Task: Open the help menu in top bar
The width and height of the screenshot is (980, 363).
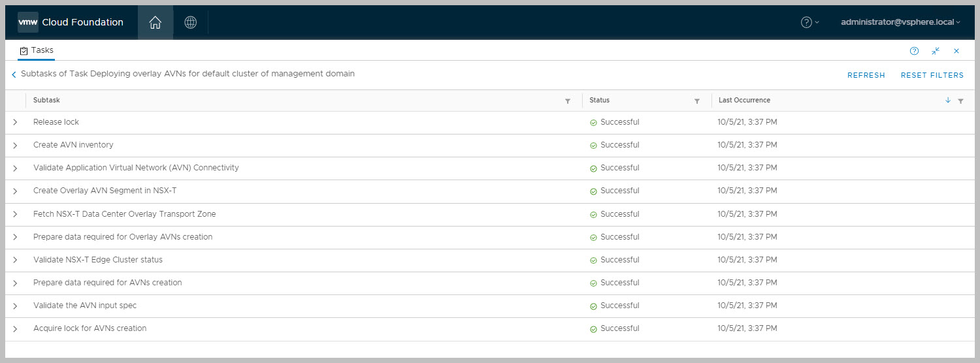Action: tap(809, 22)
